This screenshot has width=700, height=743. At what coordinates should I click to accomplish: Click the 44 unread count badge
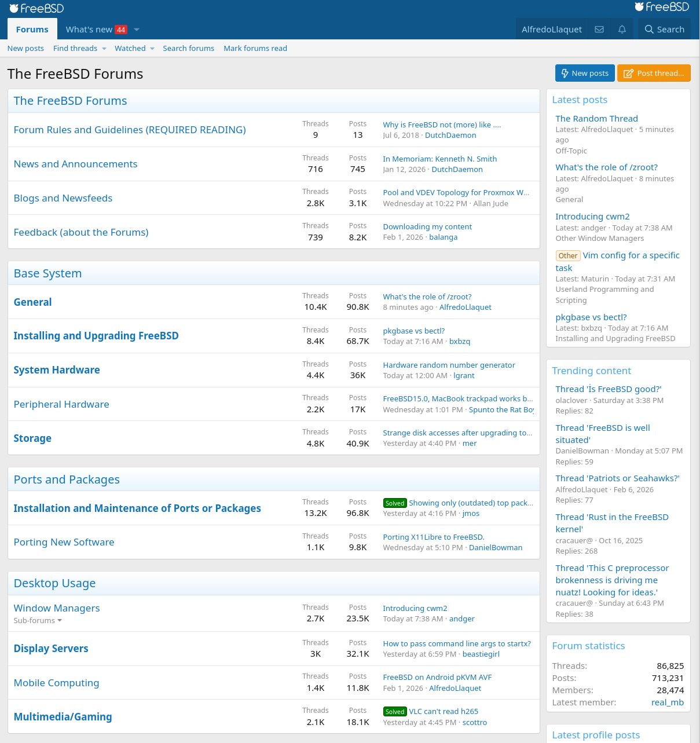(x=120, y=29)
